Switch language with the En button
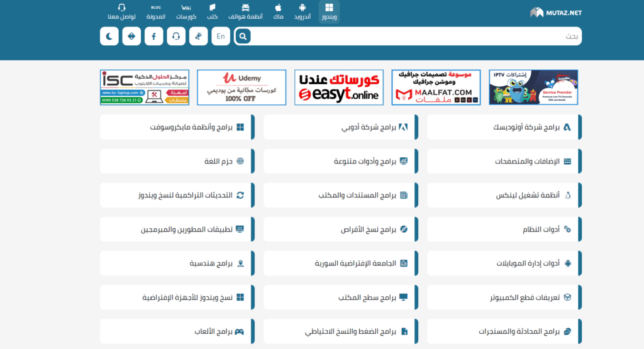The height and width of the screenshot is (349, 644). (221, 36)
